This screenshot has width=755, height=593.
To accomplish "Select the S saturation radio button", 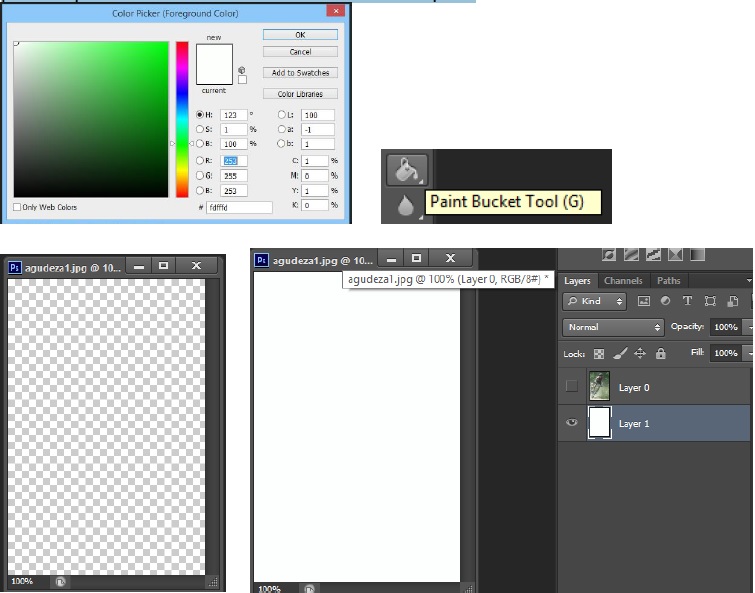I will [x=200, y=129].
